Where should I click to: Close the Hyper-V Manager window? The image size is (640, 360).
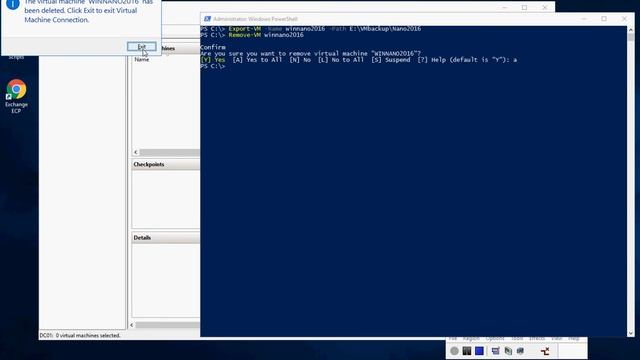tap(544, 7)
